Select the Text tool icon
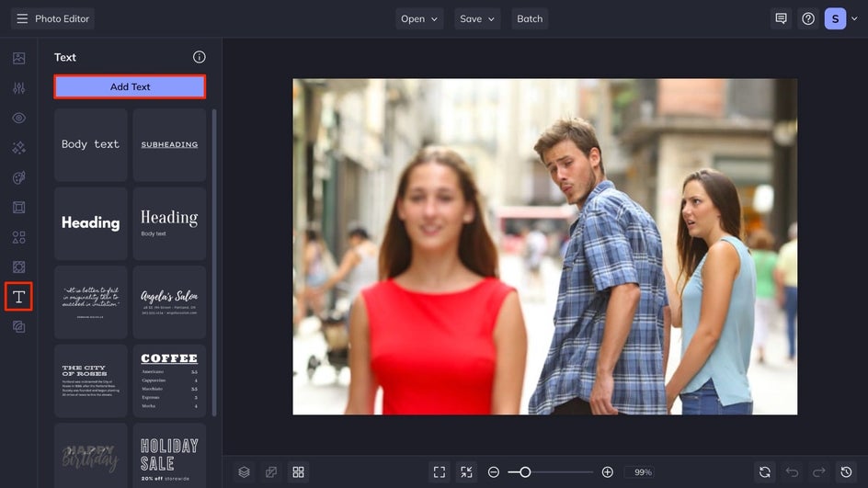Viewport: 868px width, 488px height. coord(18,296)
